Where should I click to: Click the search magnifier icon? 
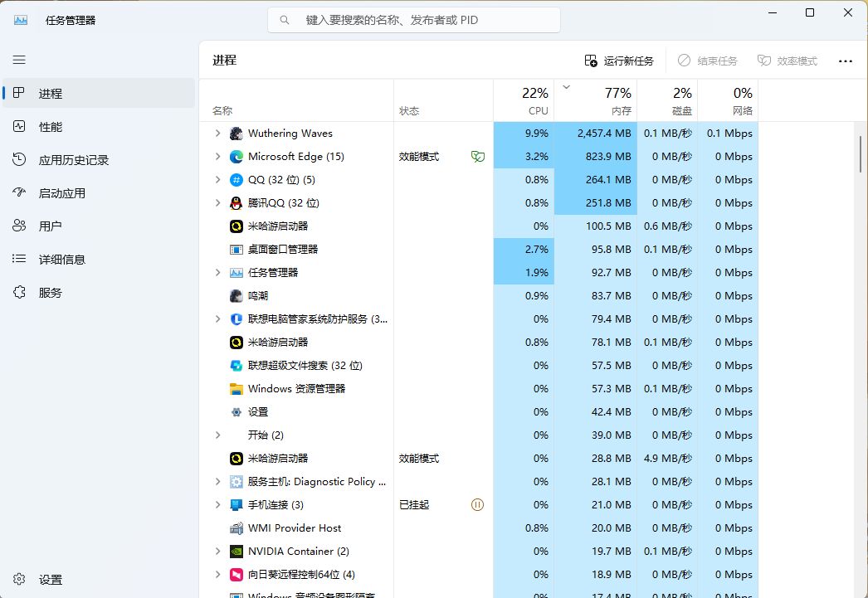tap(285, 20)
